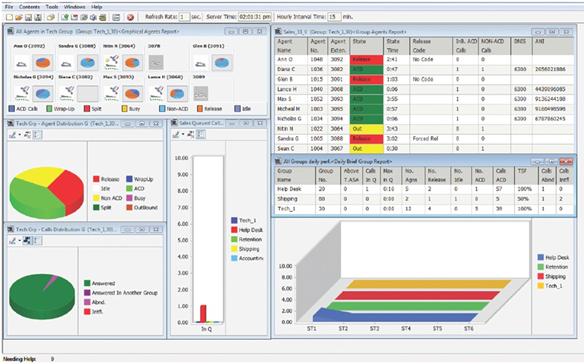
Task: Toggle the 3D view button in Agent Distribution window
Action: point(27,134)
